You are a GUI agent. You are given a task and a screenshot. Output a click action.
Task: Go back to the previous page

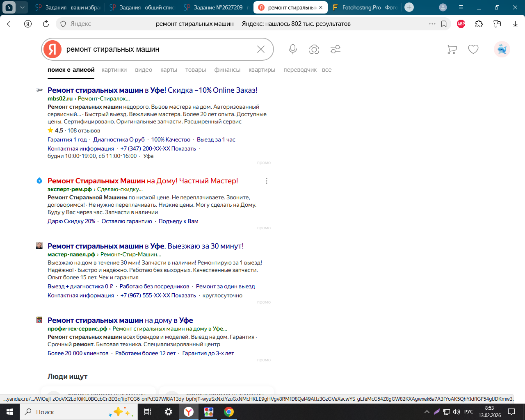click(x=10, y=24)
